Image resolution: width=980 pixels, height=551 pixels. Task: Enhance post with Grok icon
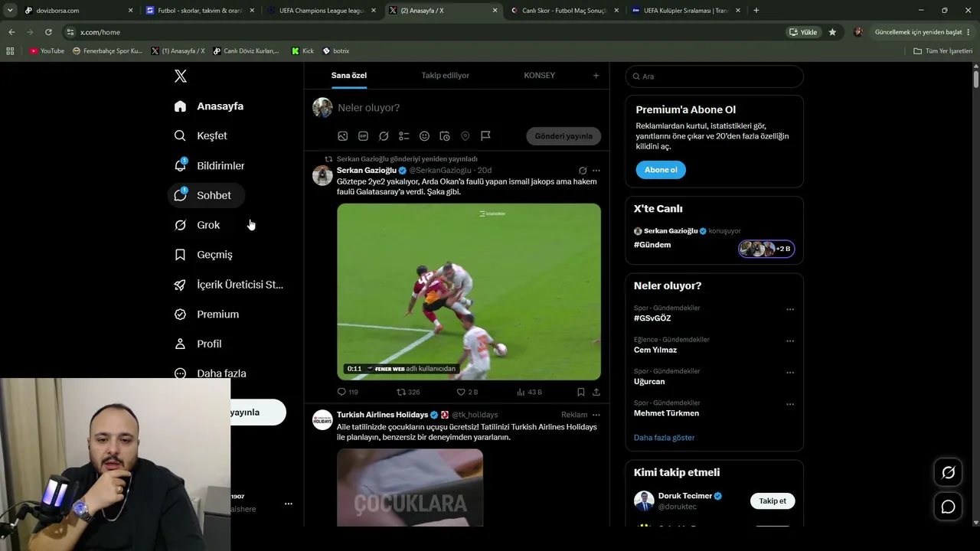pos(384,136)
